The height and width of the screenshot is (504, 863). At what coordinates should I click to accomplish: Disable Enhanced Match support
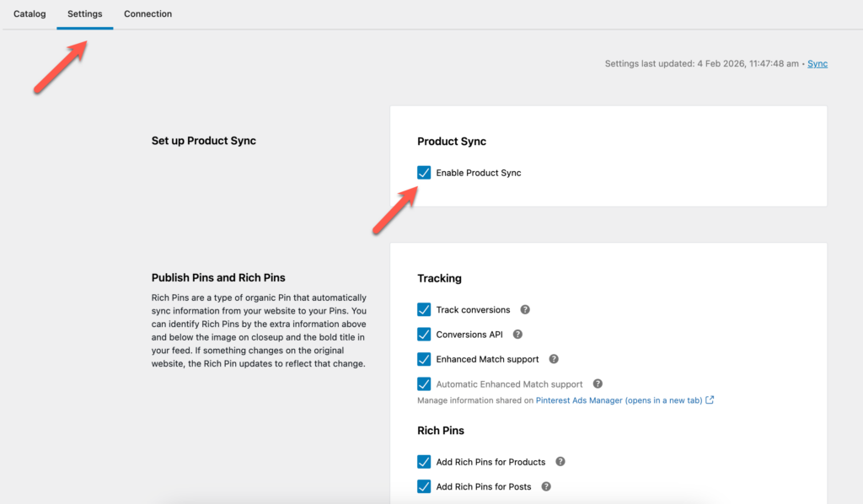click(x=423, y=359)
